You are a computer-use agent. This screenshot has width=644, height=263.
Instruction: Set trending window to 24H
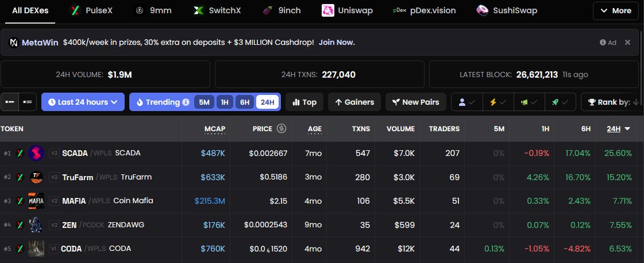[267, 102]
